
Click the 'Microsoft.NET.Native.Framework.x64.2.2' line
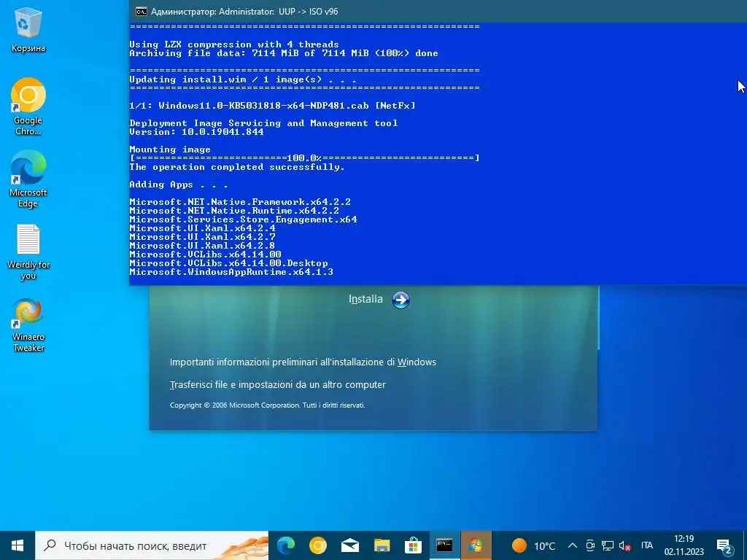coord(239,202)
